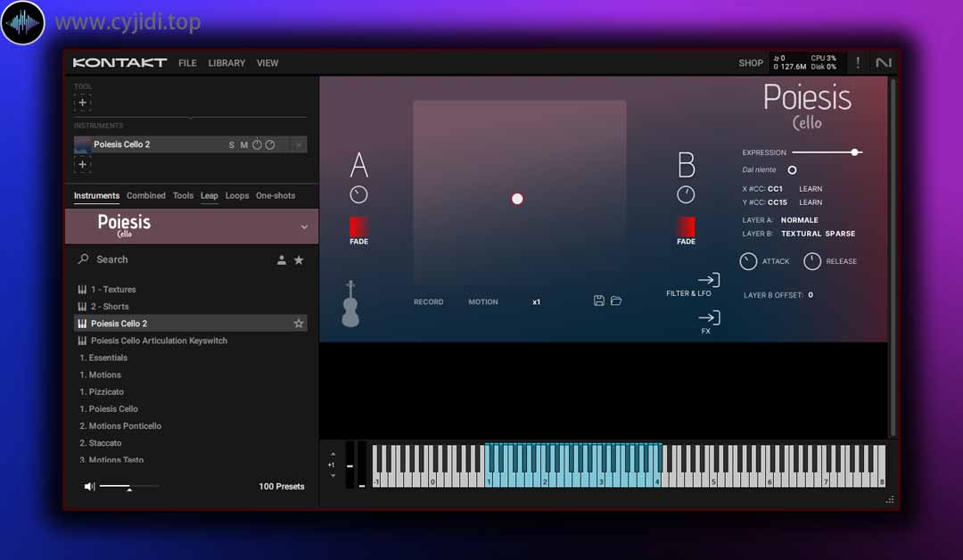This screenshot has height=560, width=963.
Task: Select the '1 - Textures' instrument
Action: tap(191, 289)
